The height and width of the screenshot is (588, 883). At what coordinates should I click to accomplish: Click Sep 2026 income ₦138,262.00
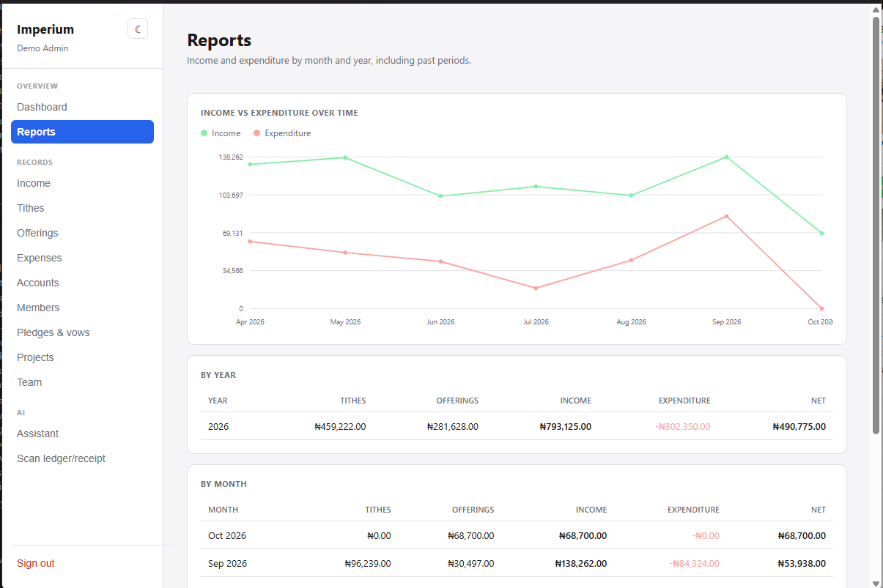pos(581,563)
